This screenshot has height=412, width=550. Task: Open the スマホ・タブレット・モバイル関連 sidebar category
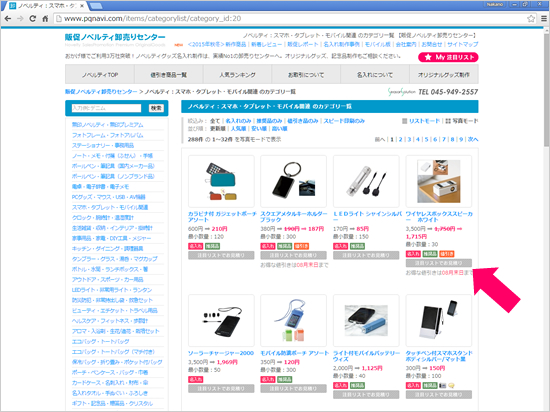pos(110,208)
